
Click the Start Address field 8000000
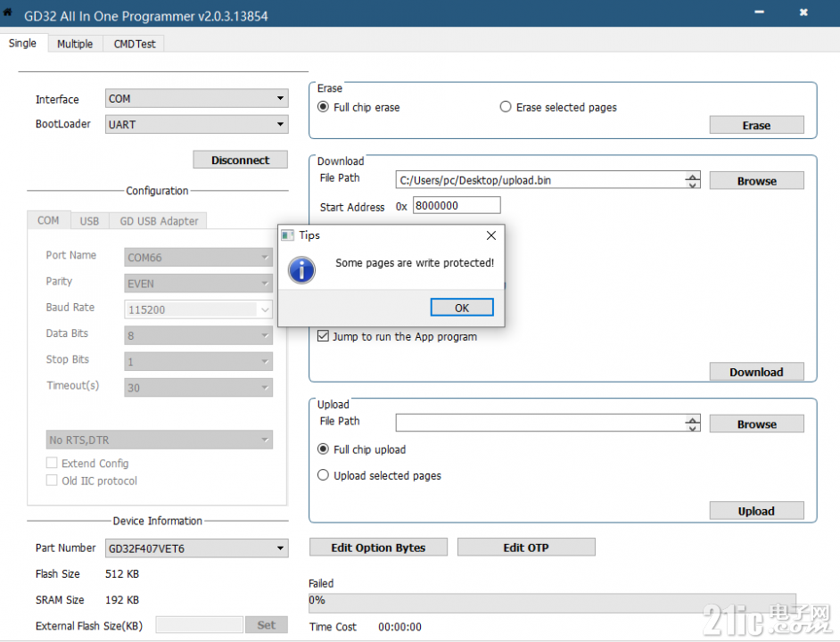pos(457,205)
